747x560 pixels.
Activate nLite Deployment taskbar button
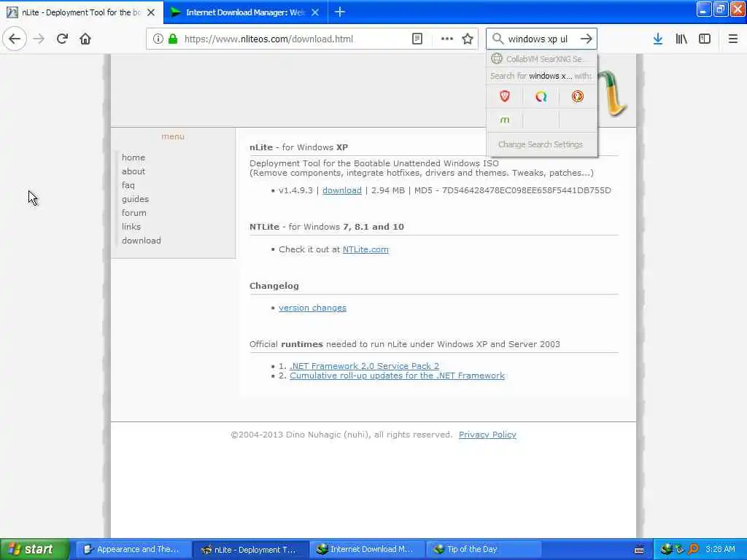[x=249, y=549]
